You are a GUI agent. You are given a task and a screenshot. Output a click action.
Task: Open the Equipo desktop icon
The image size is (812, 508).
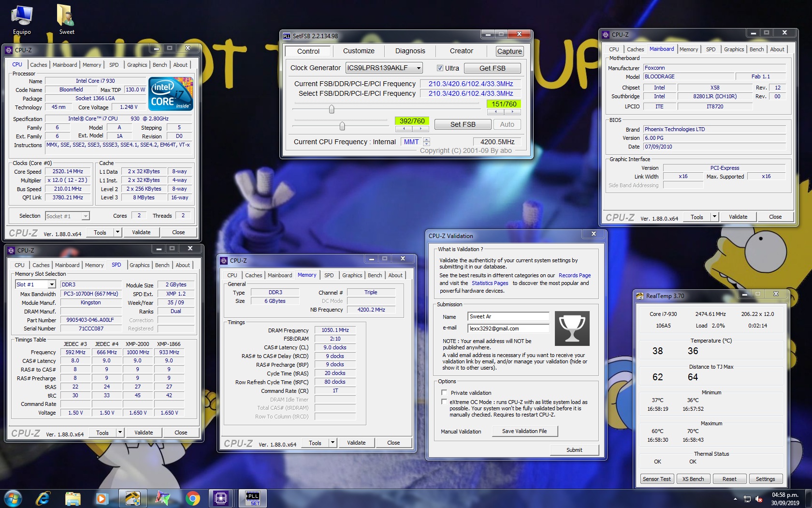pos(22,19)
